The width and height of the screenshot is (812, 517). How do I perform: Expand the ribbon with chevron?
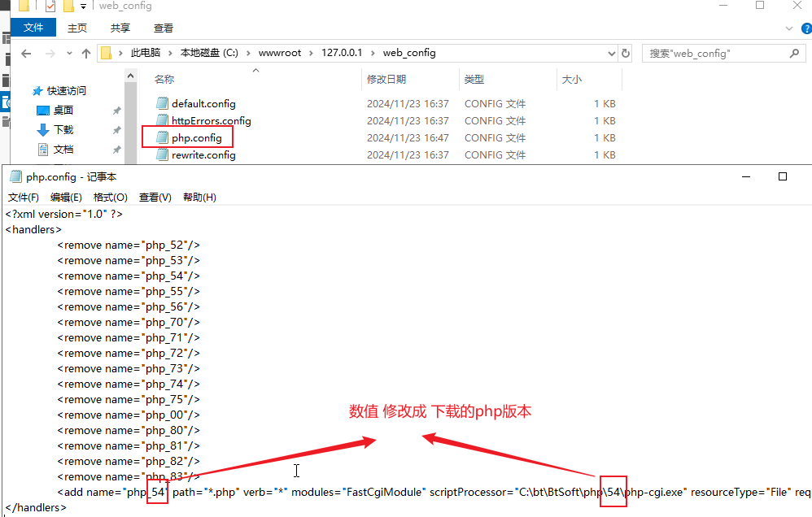click(x=789, y=28)
